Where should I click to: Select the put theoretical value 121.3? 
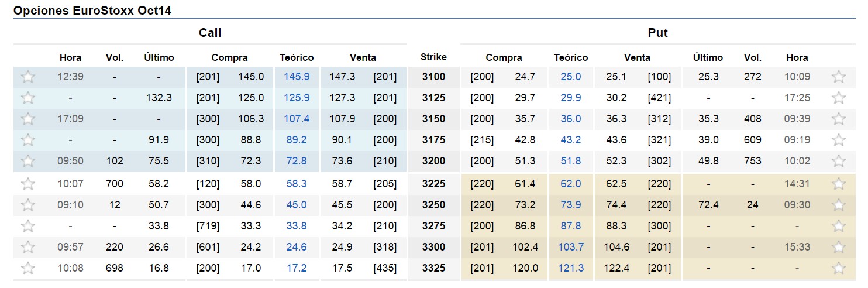click(571, 268)
